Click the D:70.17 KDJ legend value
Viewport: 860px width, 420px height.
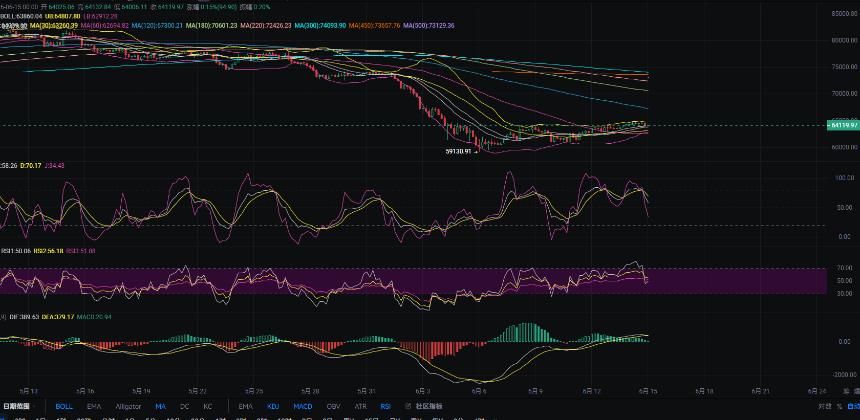(x=29, y=165)
